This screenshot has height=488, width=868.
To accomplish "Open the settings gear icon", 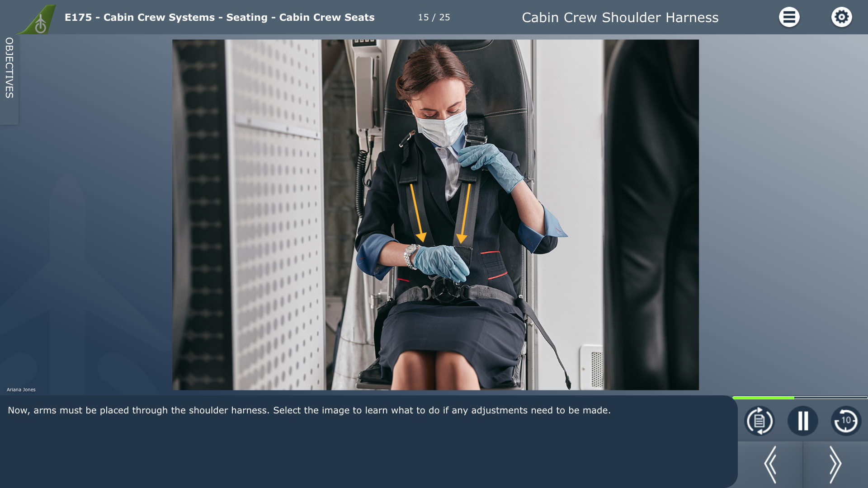I will pyautogui.click(x=841, y=17).
